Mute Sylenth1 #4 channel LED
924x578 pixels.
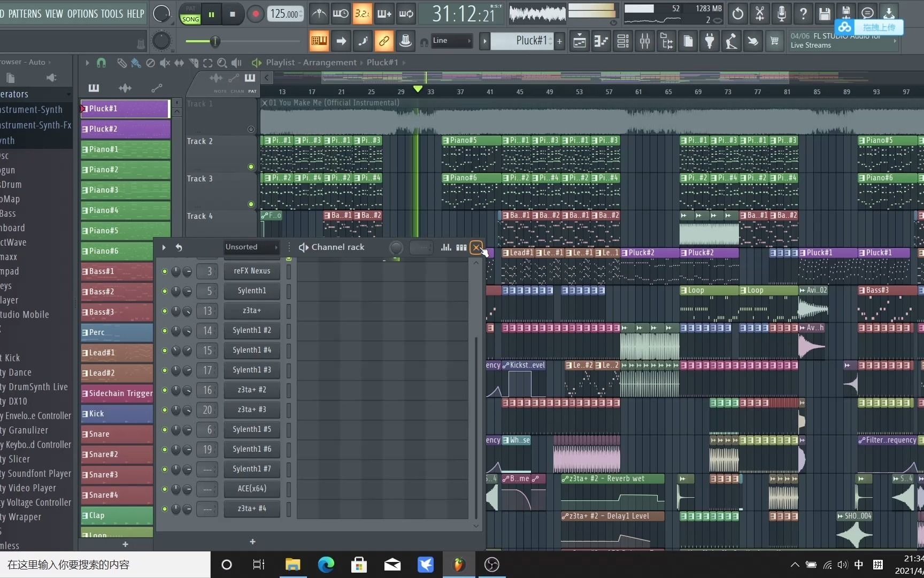[165, 351]
